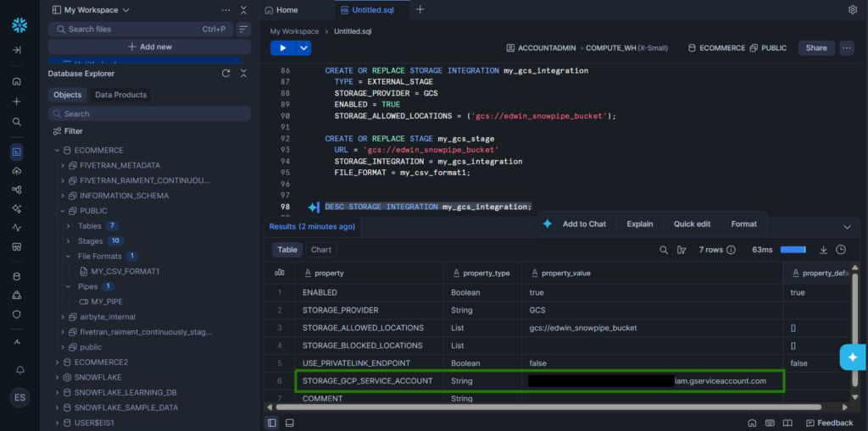Viewport: 868px width, 431px height.
Task: Open the Catalog database icon in sidebar
Action: pyautogui.click(x=17, y=276)
